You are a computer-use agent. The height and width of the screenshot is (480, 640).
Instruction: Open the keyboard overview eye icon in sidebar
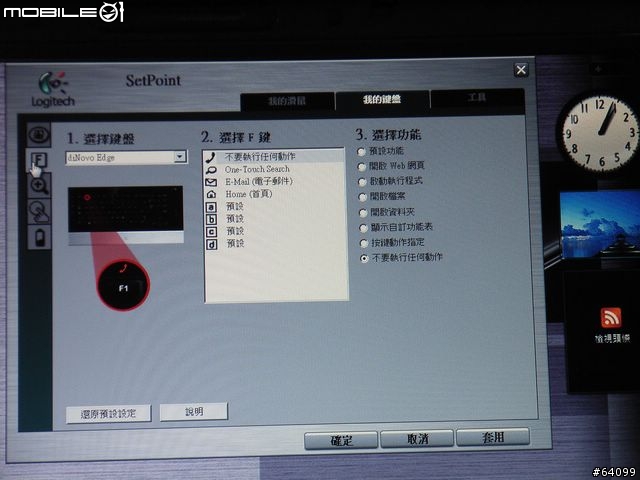coord(39,134)
